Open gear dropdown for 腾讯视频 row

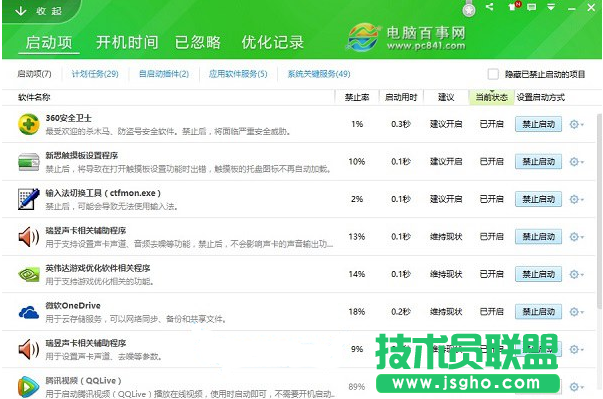click(x=576, y=387)
